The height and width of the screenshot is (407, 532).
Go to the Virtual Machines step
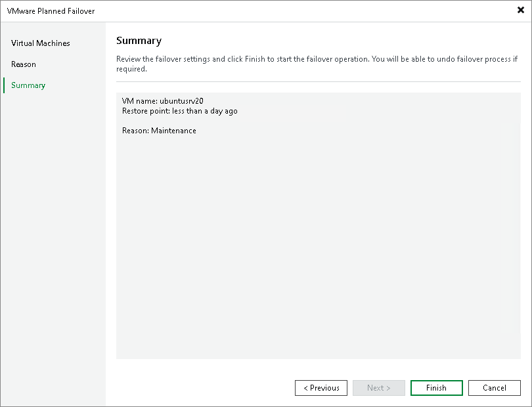click(40, 43)
